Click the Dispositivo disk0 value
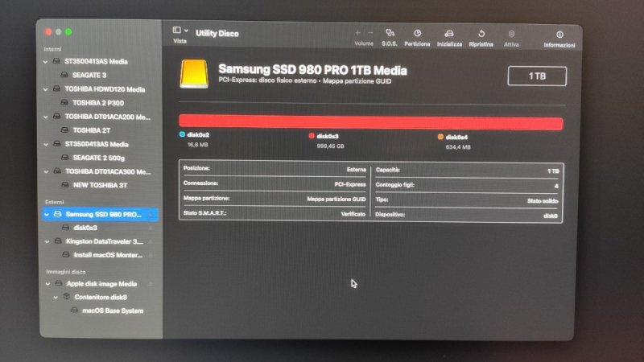 551,216
